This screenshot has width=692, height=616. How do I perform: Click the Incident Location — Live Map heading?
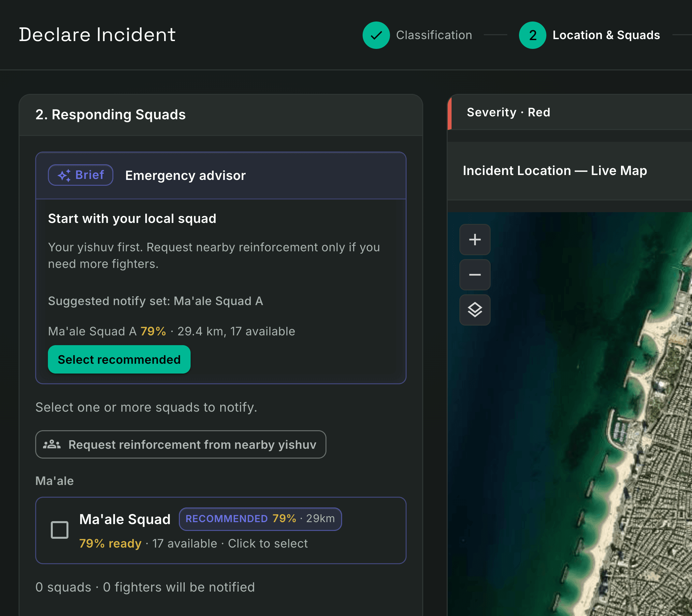555,171
